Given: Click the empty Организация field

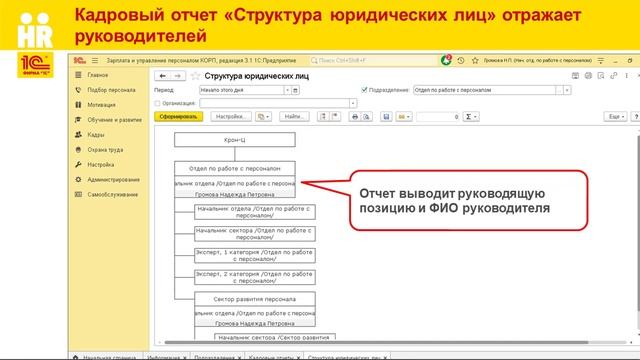Looking at the screenshot, I should pos(274,104).
